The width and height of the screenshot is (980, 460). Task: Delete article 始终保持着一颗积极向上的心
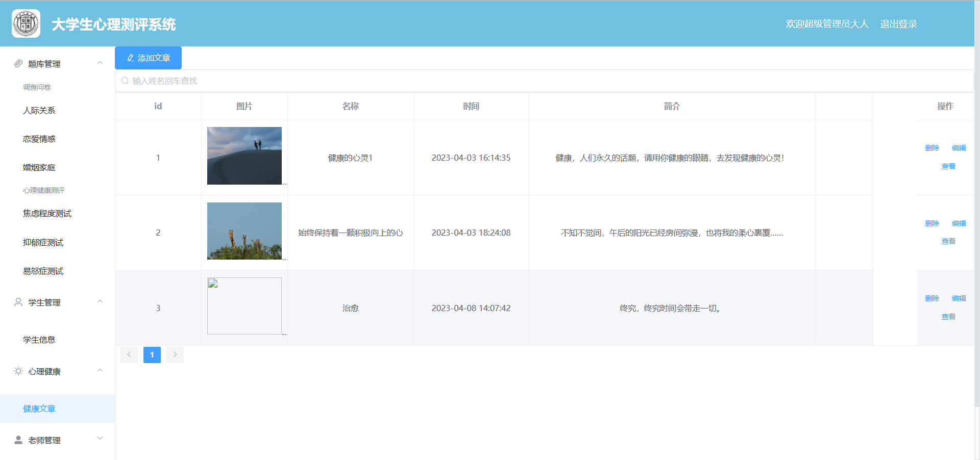point(932,223)
